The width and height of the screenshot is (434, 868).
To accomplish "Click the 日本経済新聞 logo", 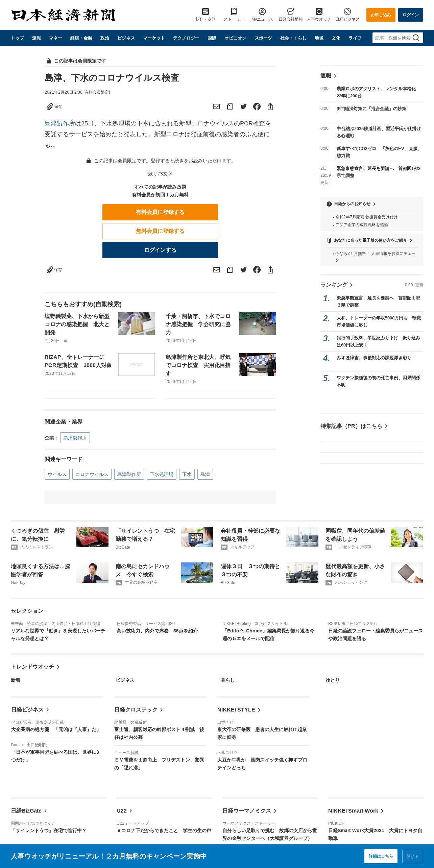I will tap(63, 15).
